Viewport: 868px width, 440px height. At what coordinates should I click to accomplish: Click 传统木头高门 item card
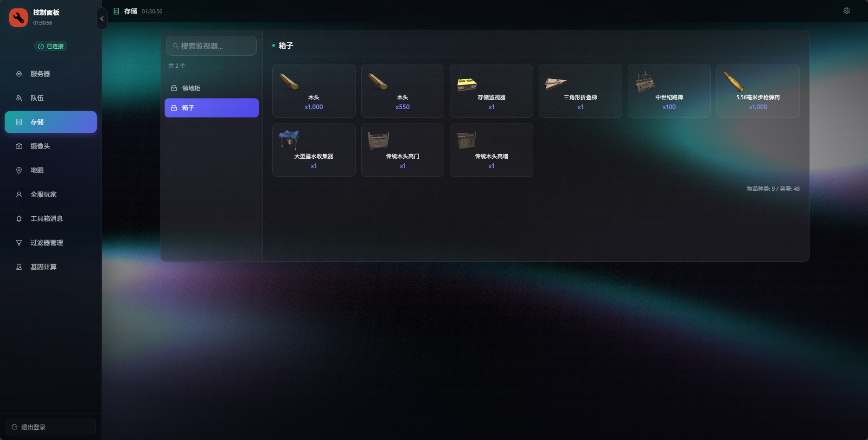[x=402, y=150]
